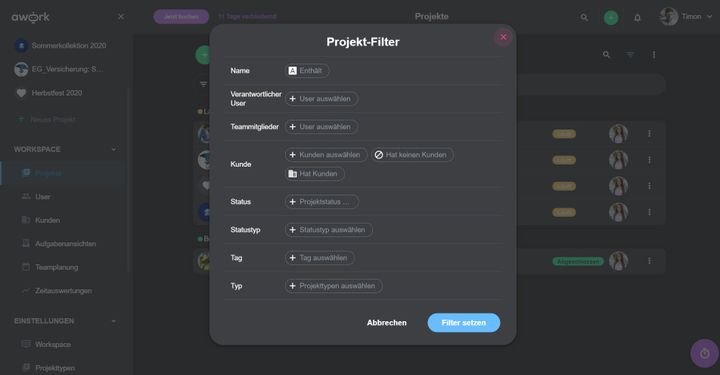
Task: Toggle the 'Hat keinen Kunden' filter
Action: (x=412, y=155)
